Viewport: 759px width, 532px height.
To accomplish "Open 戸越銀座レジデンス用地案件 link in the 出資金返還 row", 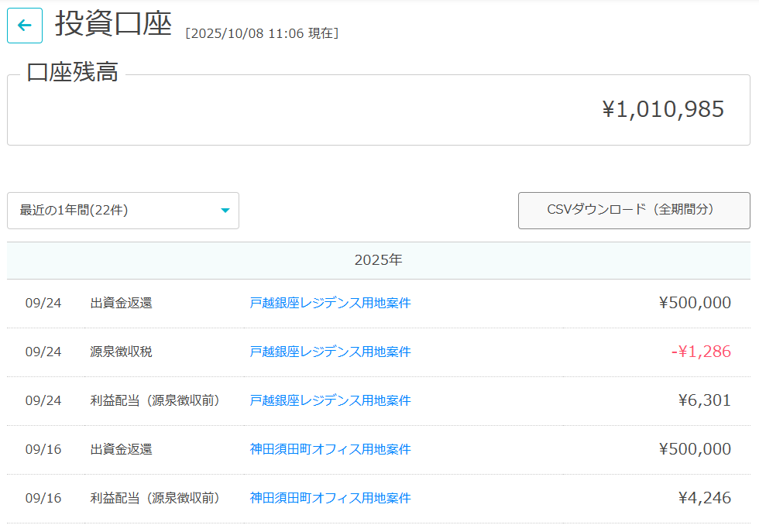I will coord(330,303).
